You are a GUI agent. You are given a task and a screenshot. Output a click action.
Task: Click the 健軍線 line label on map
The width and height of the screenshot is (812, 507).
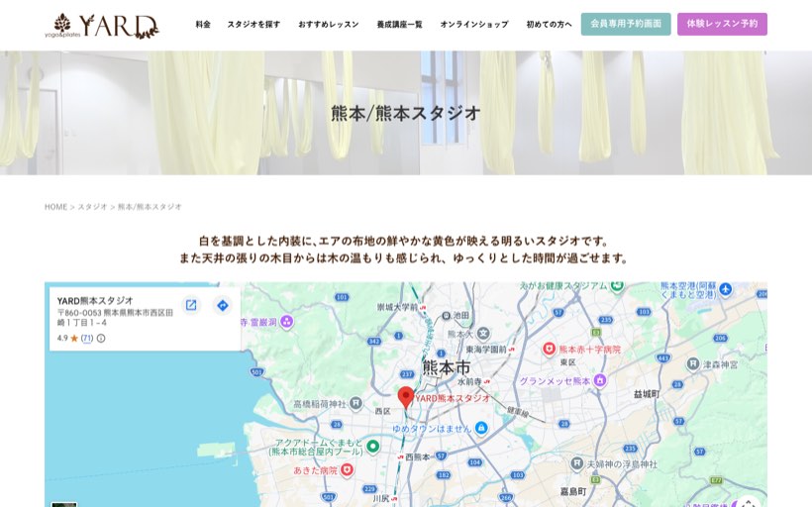(517, 412)
